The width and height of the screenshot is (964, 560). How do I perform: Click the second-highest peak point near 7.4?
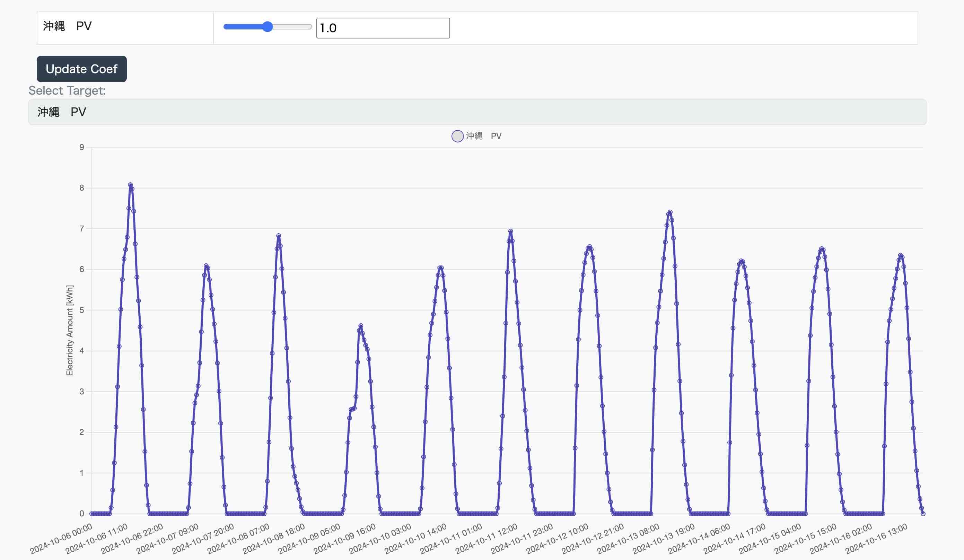[x=670, y=212]
